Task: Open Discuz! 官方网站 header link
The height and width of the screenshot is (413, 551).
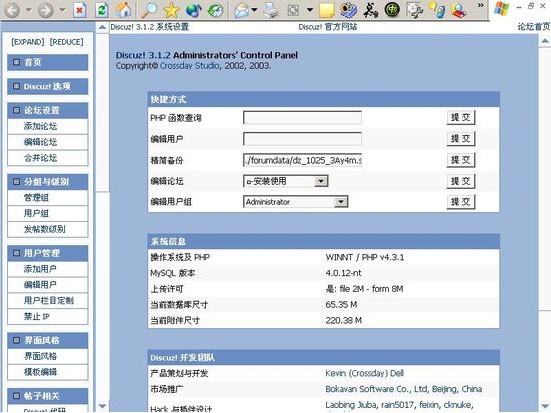Action: [328, 27]
